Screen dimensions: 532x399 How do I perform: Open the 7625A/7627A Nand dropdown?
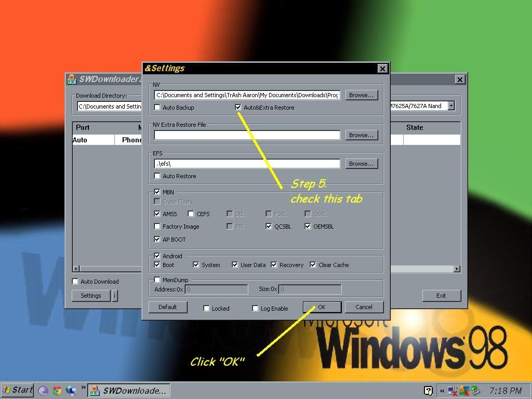point(451,106)
